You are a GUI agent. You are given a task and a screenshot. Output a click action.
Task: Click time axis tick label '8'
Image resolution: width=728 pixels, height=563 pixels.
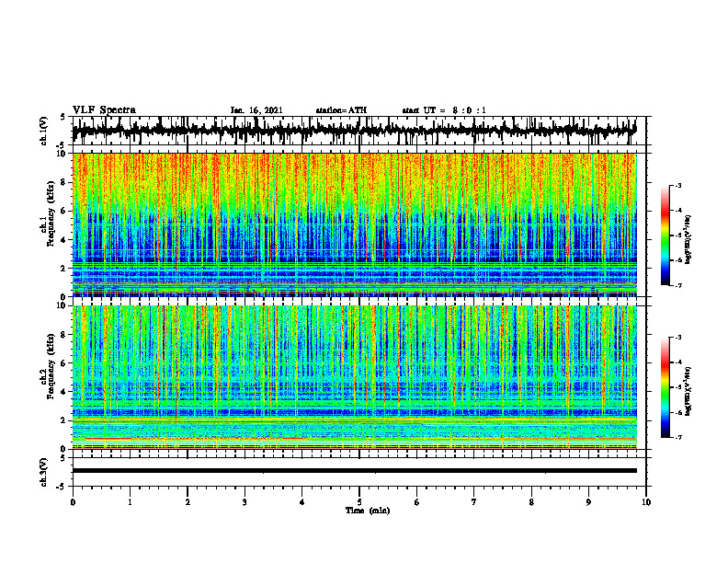coord(531,502)
